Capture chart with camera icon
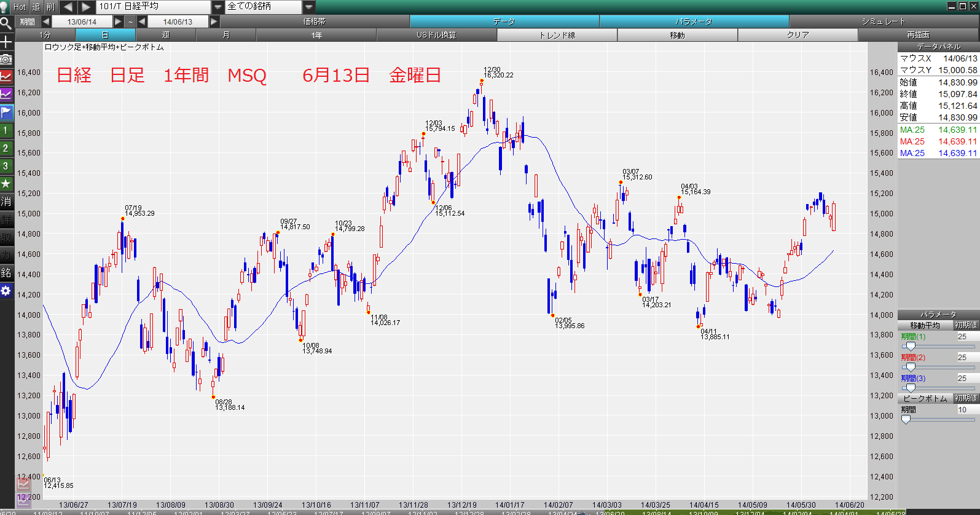The image size is (980, 515). [x=6, y=59]
